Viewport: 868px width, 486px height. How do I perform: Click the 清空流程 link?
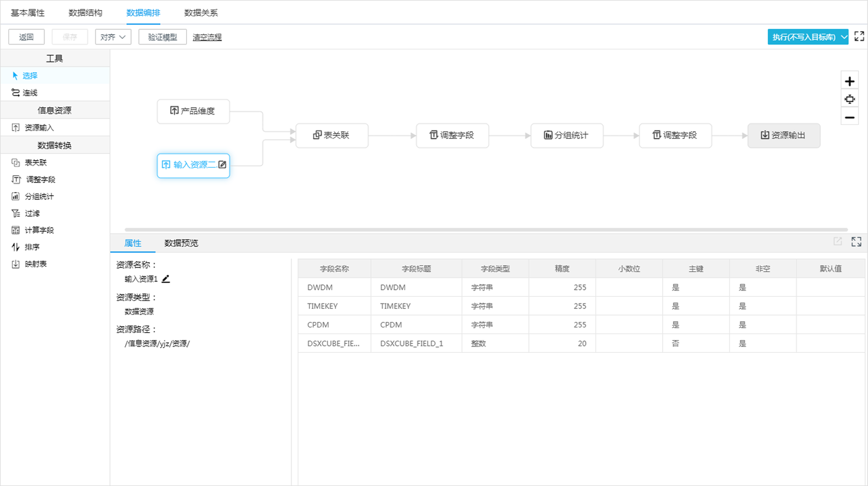pyautogui.click(x=207, y=37)
